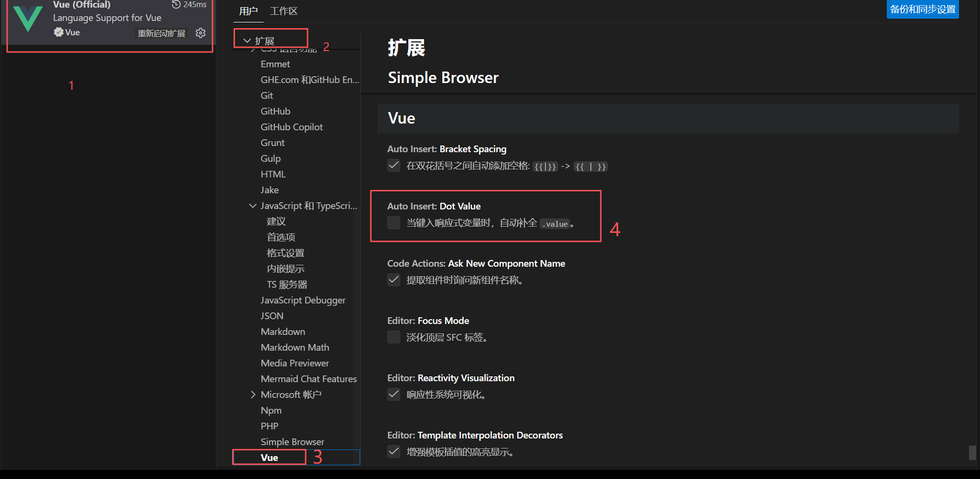Select Npm in the settings tree

pyautogui.click(x=271, y=410)
